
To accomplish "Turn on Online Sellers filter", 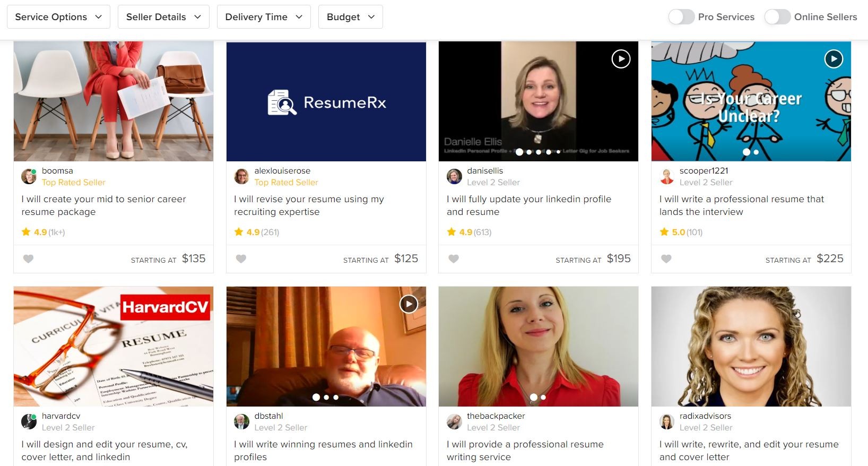I will [777, 17].
